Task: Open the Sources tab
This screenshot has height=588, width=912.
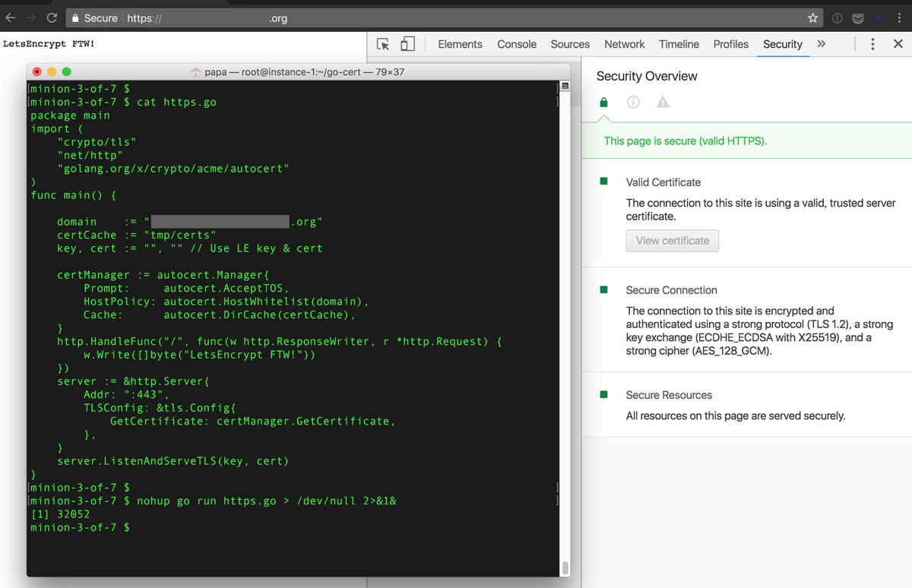Action: point(570,44)
